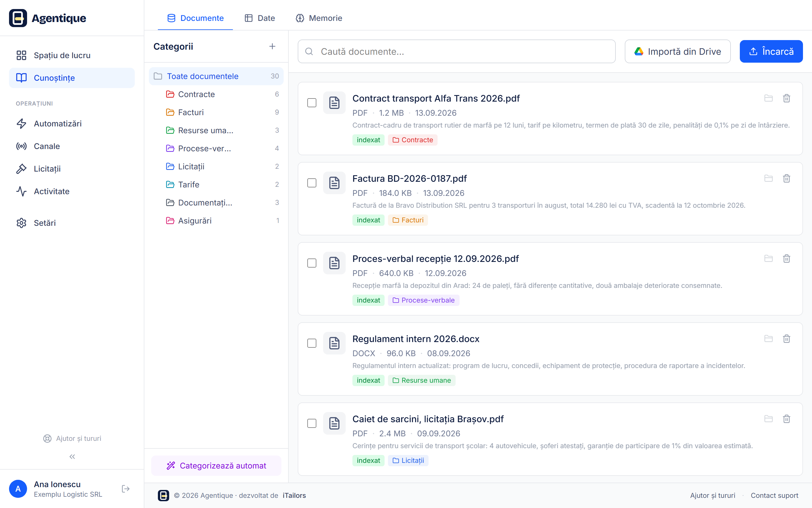Select the Asigurări category
This screenshot has height=508, width=812.
point(222,221)
